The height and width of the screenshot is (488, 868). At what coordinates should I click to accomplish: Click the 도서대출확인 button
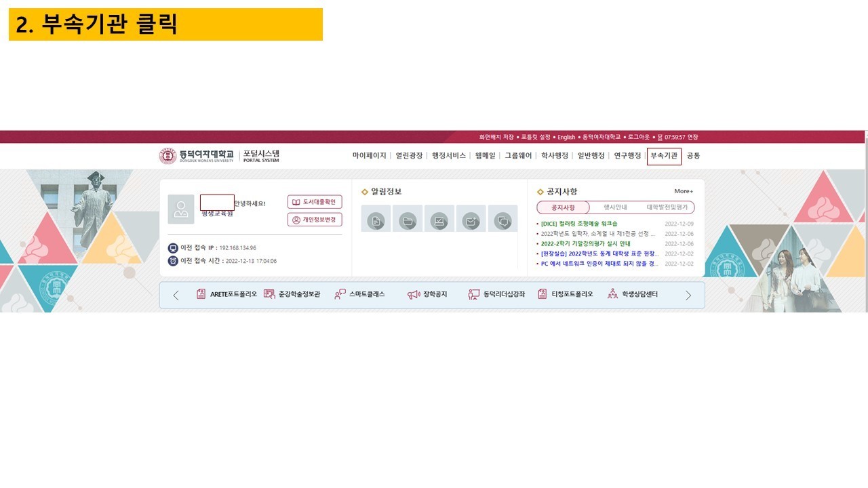(315, 202)
